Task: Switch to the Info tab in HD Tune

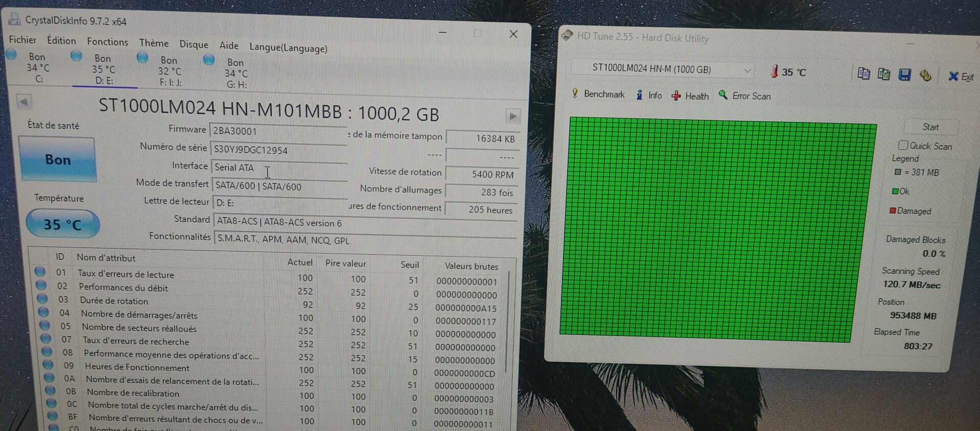Action: (x=648, y=95)
